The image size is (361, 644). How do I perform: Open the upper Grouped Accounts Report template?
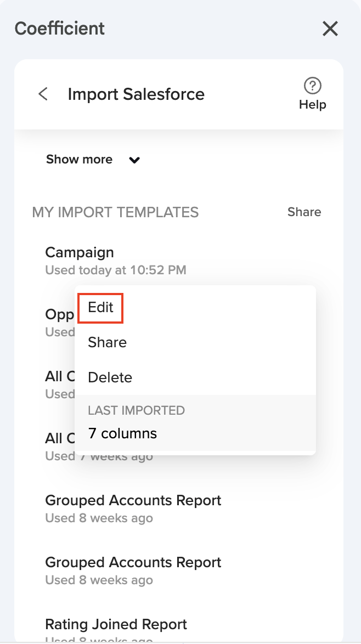133,501
